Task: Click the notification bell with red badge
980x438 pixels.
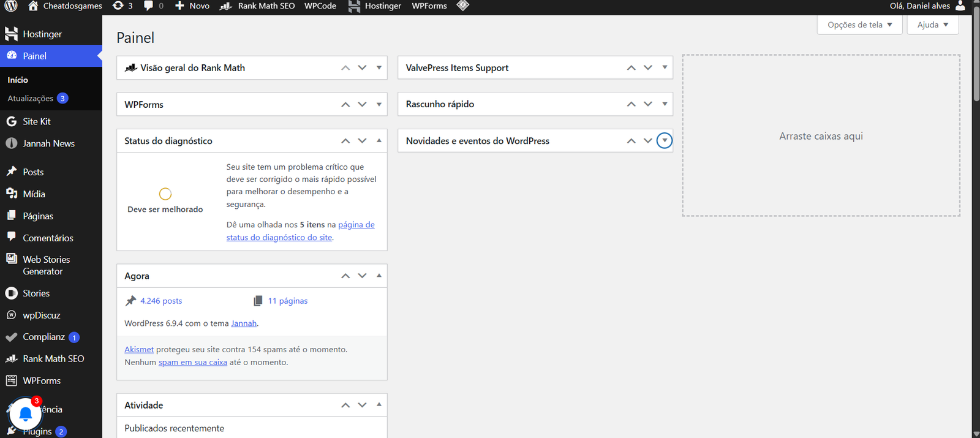Action: tap(26, 414)
